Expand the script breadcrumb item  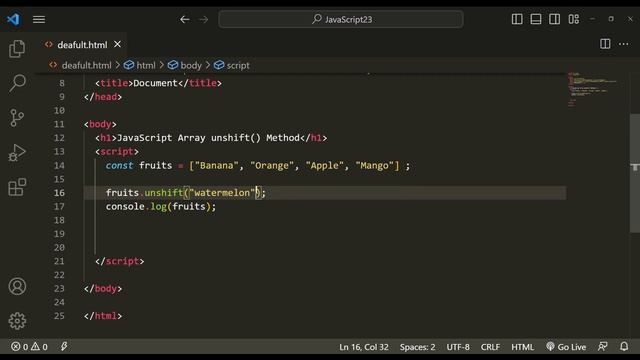(x=231, y=65)
